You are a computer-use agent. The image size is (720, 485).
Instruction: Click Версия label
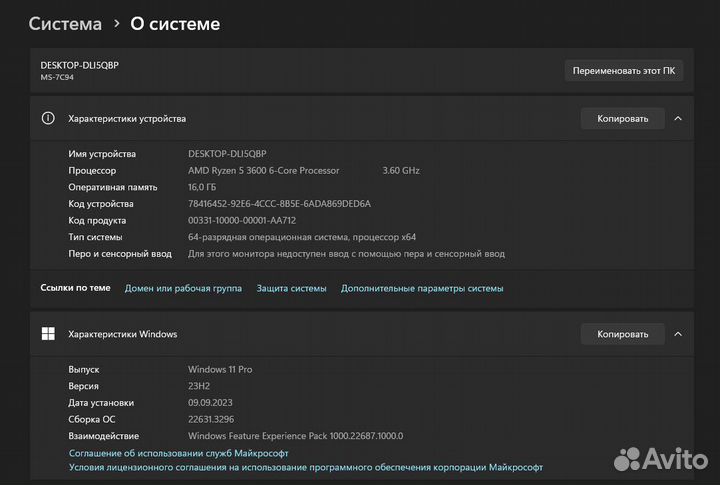84,386
